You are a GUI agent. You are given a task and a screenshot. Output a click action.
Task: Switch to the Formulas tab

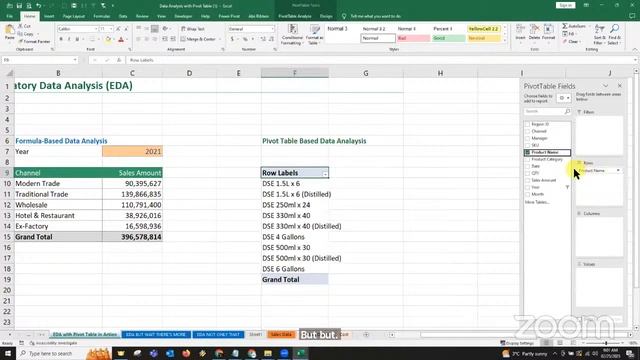(x=102, y=16)
